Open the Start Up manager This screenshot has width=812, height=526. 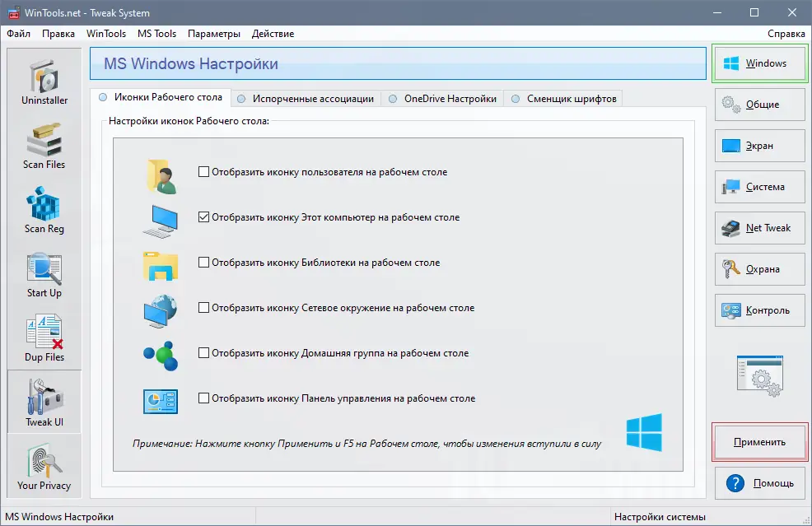pos(44,275)
